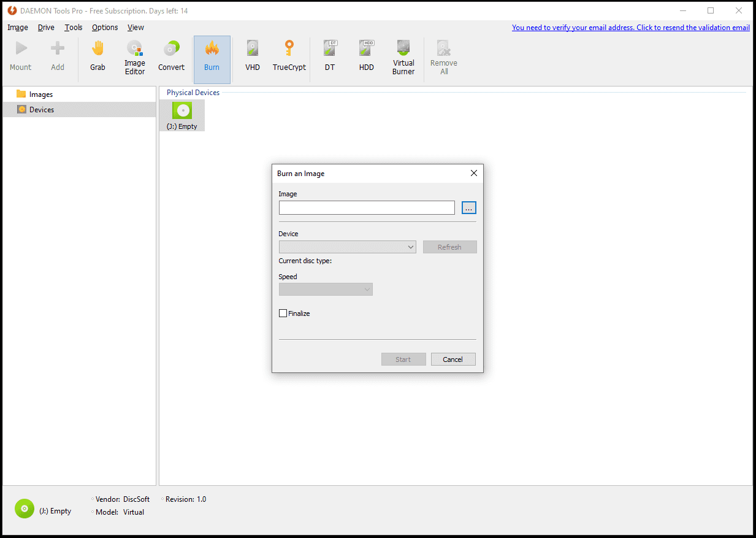The image size is (756, 538).
Task: Open the Tools menu
Action: [74, 28]
